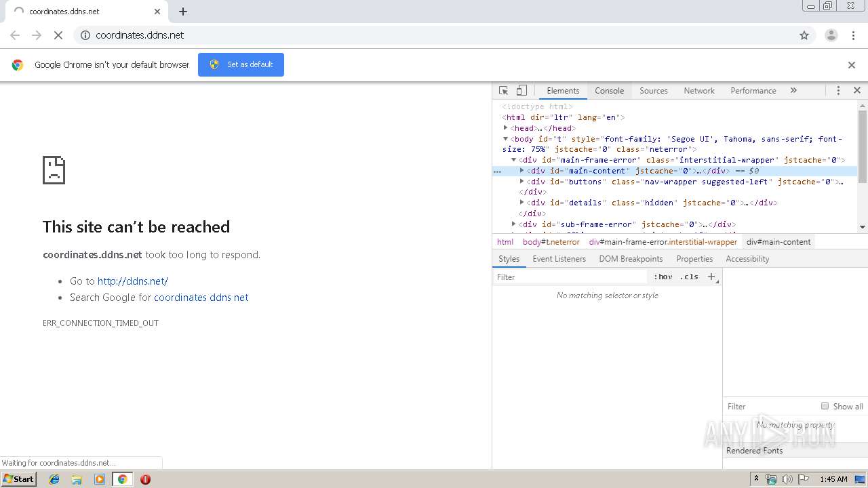The height and width of the screenshot is (488, 868).
Task: Expand the sub-frame-error div
Action: [x=514, y=224]
